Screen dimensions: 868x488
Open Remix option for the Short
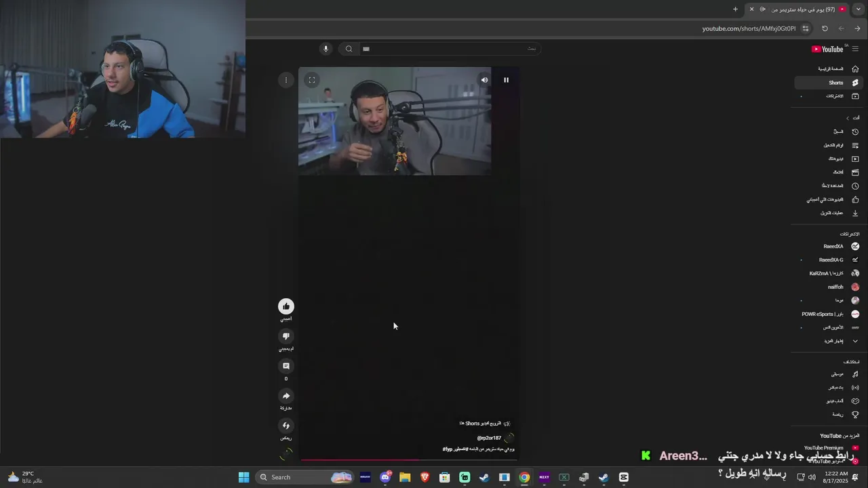tap(286, 426)
